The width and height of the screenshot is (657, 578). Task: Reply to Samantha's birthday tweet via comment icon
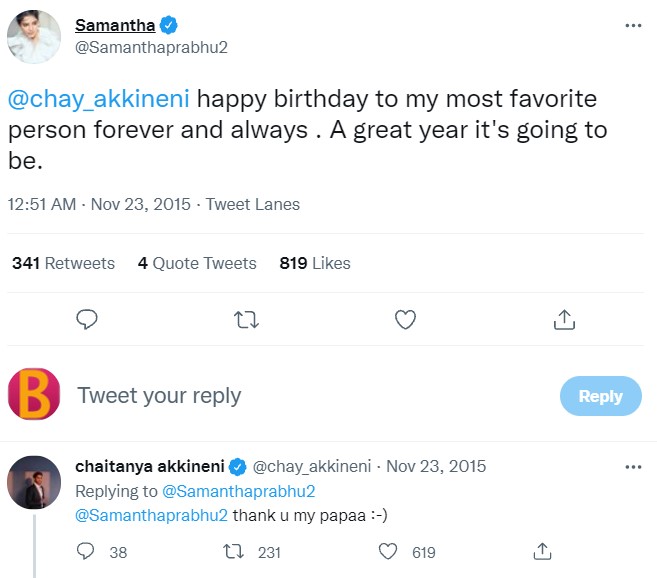tap(87, 319)
